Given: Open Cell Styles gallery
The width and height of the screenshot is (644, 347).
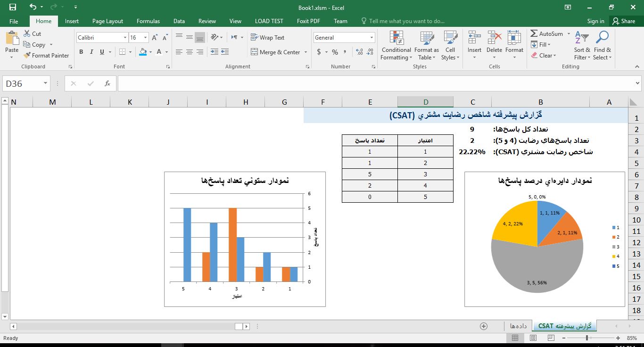Looking at the screenshot, I should coord(450,46).
